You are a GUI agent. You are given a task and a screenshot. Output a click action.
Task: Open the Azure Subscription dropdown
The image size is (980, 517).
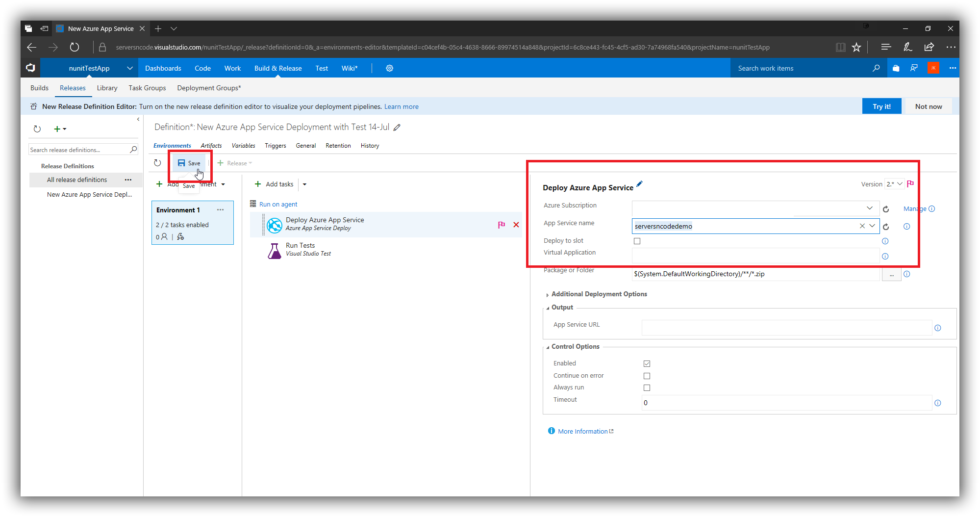coord(869,208)
